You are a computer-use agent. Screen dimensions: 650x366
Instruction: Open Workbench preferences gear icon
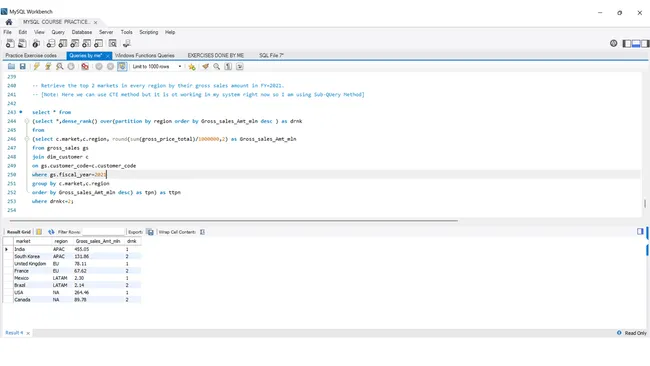click(614, 43)
